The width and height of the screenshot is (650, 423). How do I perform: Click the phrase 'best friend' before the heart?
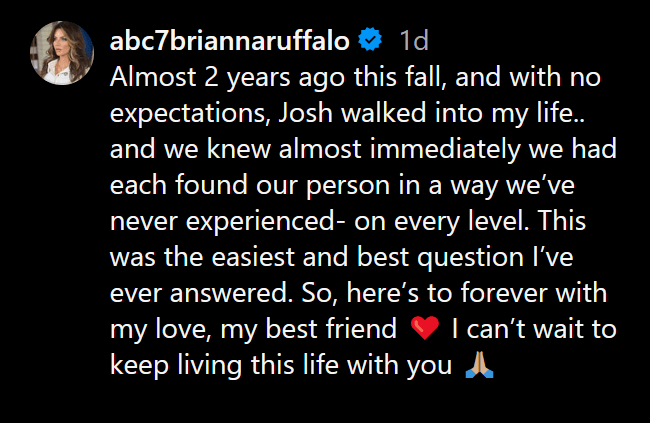tap(331, 328)
